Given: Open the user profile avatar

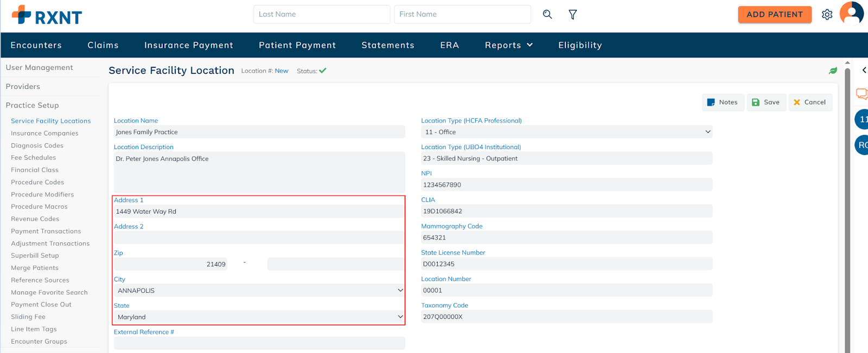Looking at the screenshot, I should [851, 13].
